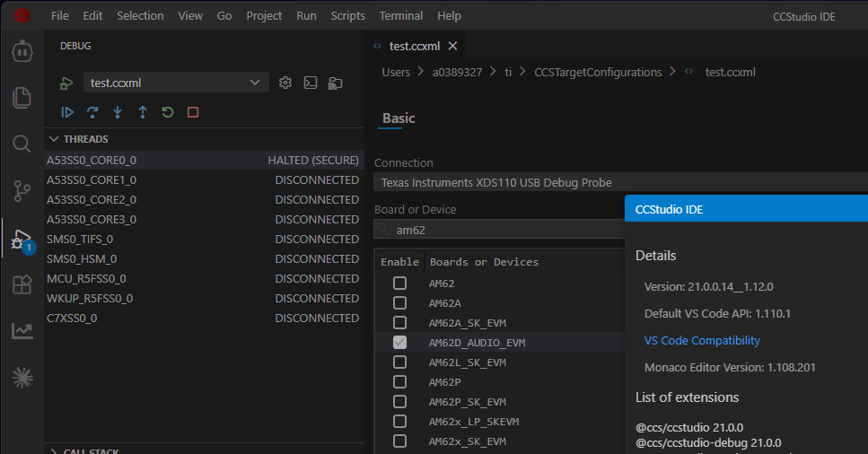Open the Extensions blocks icon
868x454 pixels.
click(22, 284)
